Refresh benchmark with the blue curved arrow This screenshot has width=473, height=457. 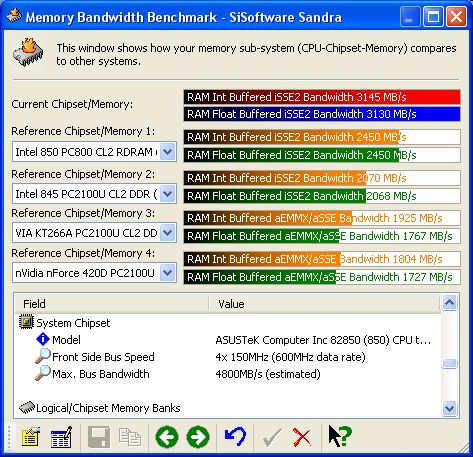(x=235, y=436)
